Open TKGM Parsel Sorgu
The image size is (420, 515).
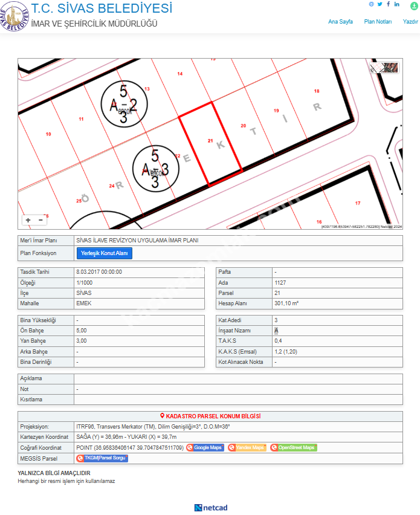(102, 458)
